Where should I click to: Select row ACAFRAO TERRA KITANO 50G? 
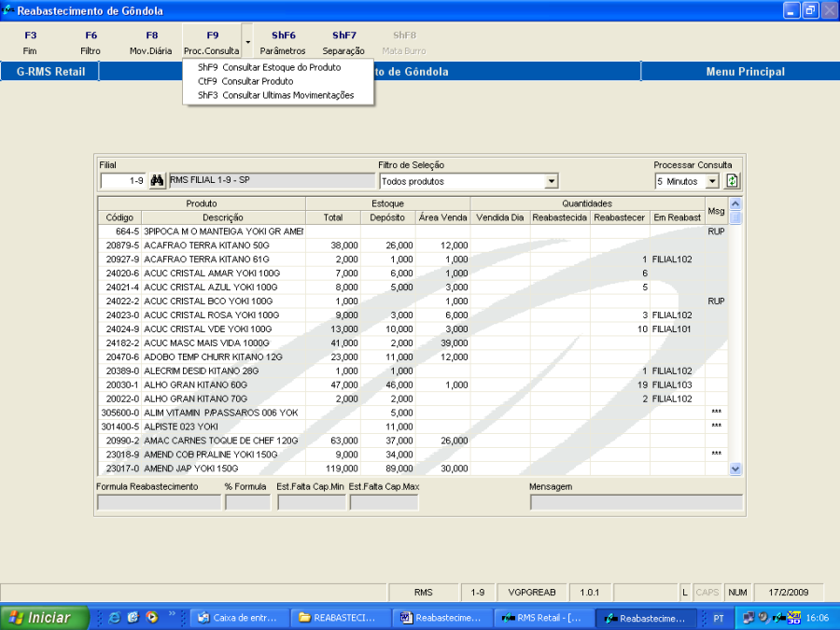[413, 245]
